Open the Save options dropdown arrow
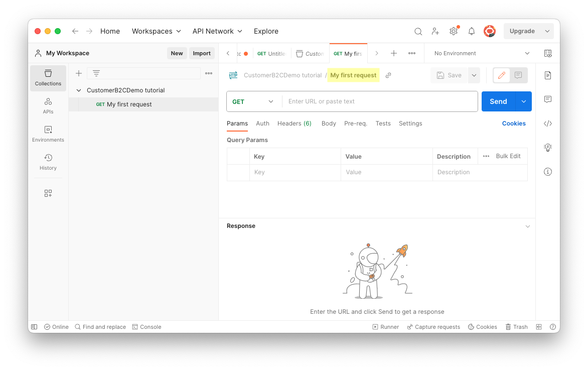The width and height of the screenshot is (588, 370). point(474,75)
